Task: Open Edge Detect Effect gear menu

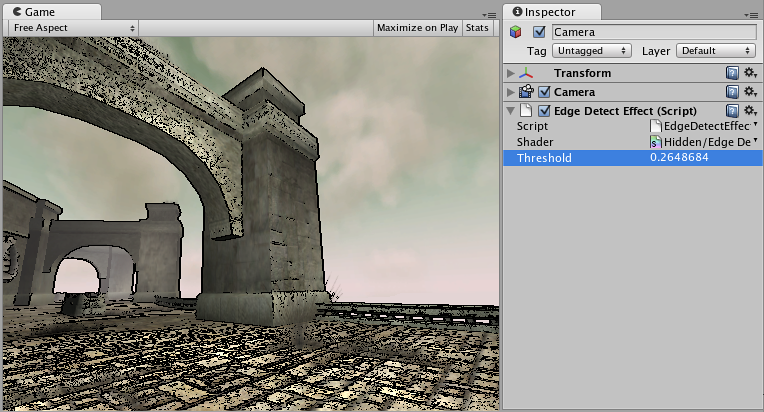Action: pyautogui.click(x=750, y=111)
